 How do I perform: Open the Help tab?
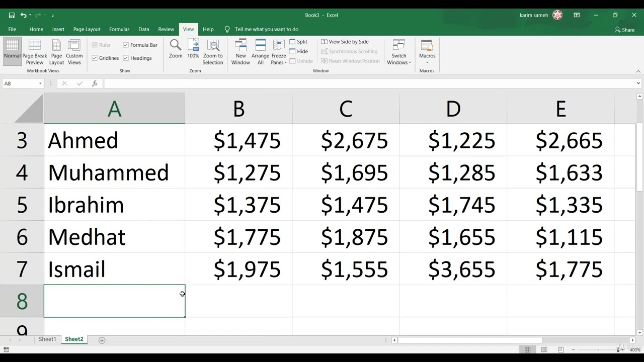pyautogui.click(x=208, y=29)
